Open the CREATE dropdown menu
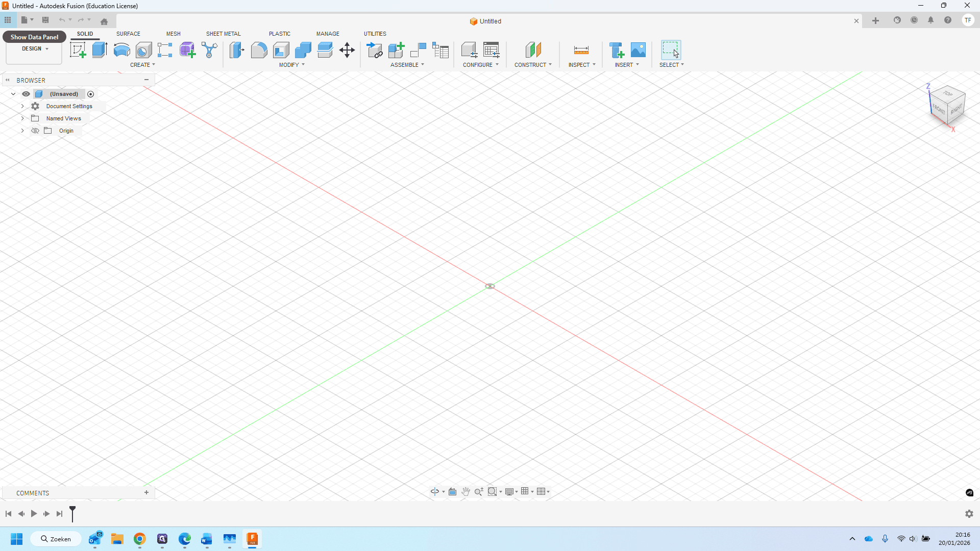This screenshot has width=980, height=551. (142, 65)
